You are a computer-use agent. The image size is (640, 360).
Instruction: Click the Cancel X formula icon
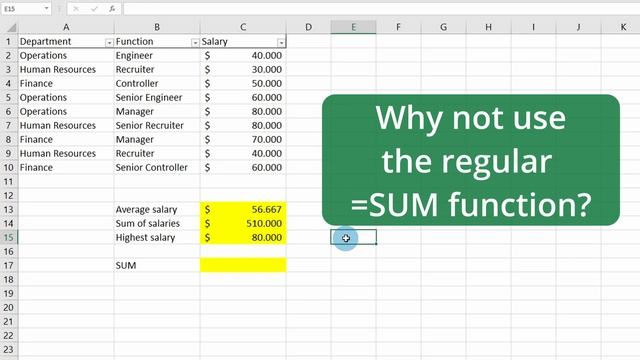(76, 9)
